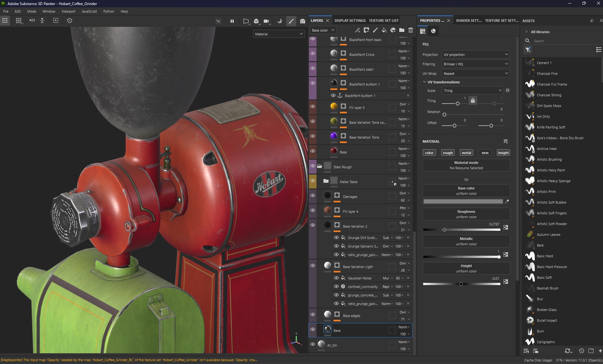The width and height of the screenshot is (603, 364).
Task: Click the Roughness slider handle
Action: [444, 230]
